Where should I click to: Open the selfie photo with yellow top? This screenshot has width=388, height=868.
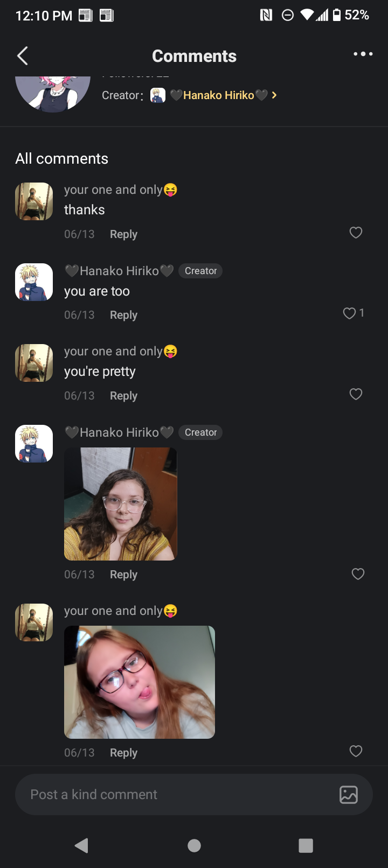pos(121,504)
